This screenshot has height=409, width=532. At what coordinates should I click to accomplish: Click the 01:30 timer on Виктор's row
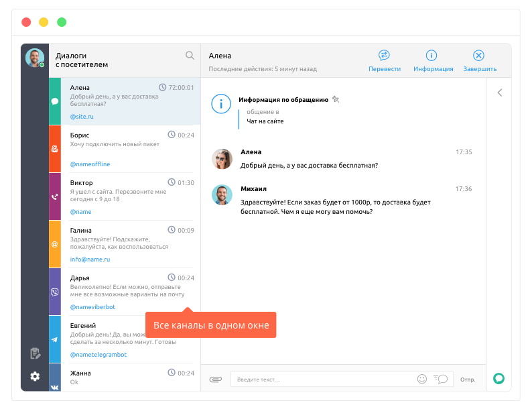tap(186, 182)
